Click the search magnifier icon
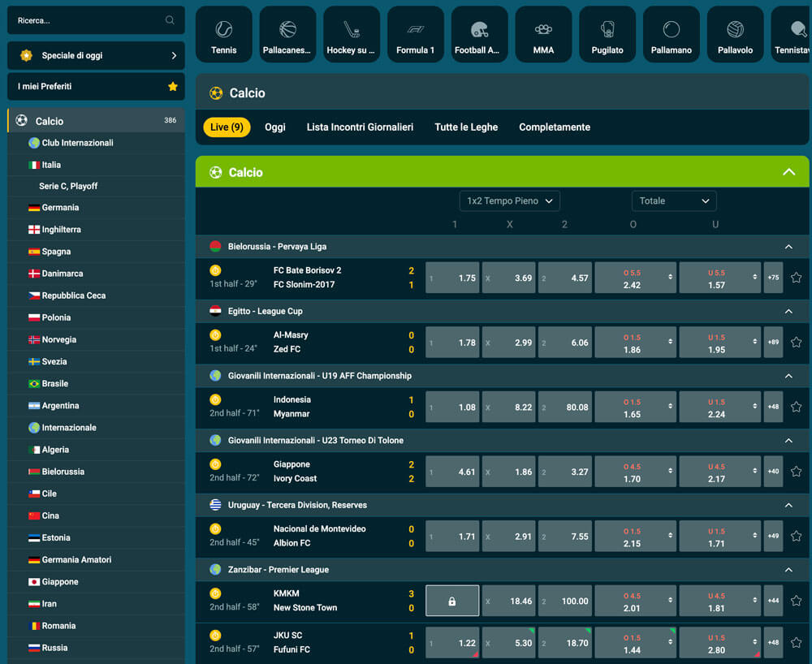This screenshot has width=812, height=664. (x=170, y=20)
